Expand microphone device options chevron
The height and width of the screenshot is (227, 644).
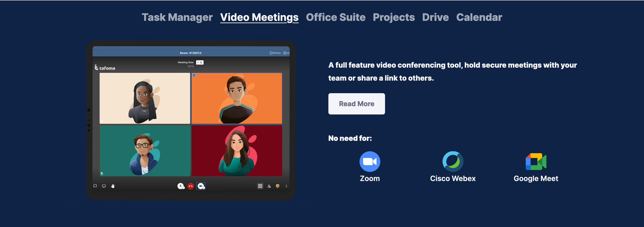tap(184, 188)
